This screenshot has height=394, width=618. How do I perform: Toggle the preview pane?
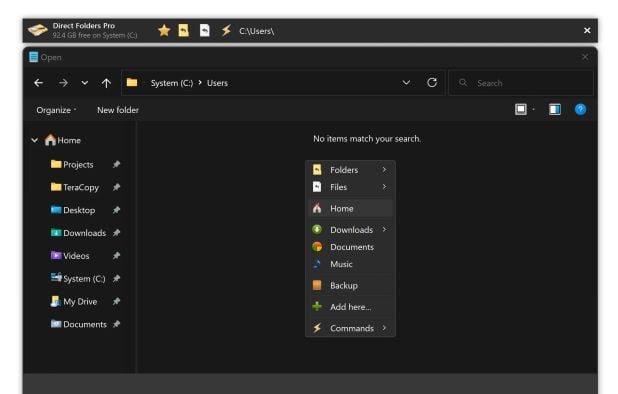[555, 109]
